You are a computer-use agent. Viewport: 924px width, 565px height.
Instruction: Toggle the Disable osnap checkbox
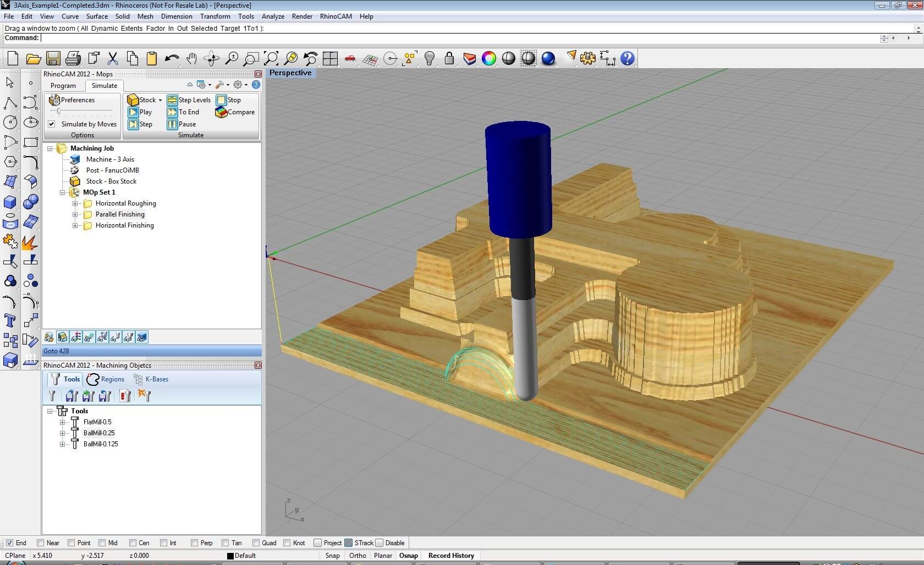379,542
